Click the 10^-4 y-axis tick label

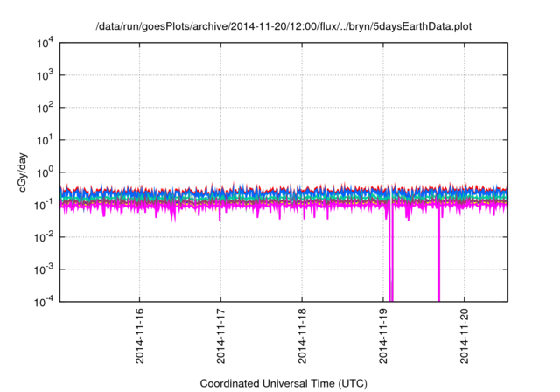[44, 302]
